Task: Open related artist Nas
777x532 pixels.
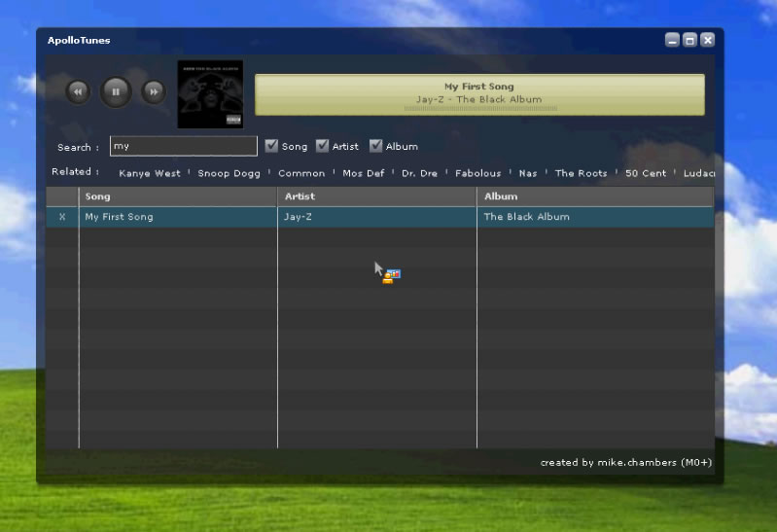Action: (x=528, y=173)
